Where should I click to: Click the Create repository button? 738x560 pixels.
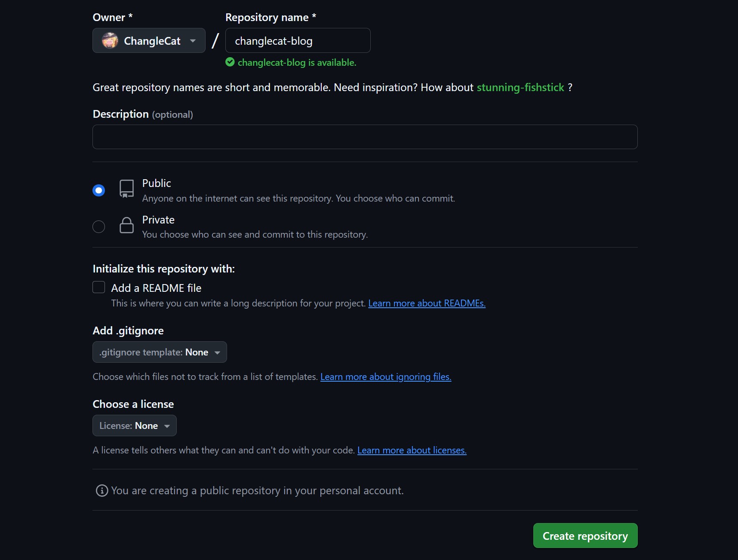[x=585, y=536]
